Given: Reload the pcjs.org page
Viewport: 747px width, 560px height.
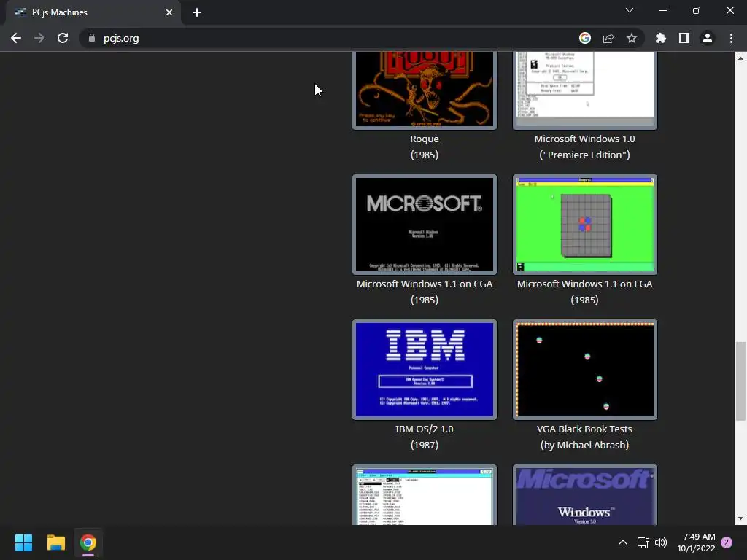Looking at the screenshot, I should click(63, 38).
